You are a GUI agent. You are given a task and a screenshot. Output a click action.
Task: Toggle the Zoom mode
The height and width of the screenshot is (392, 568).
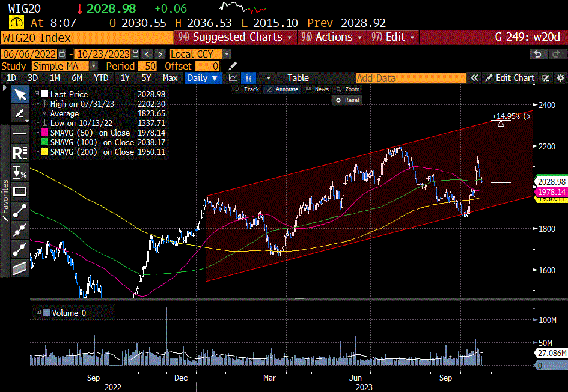pos(348,89)
